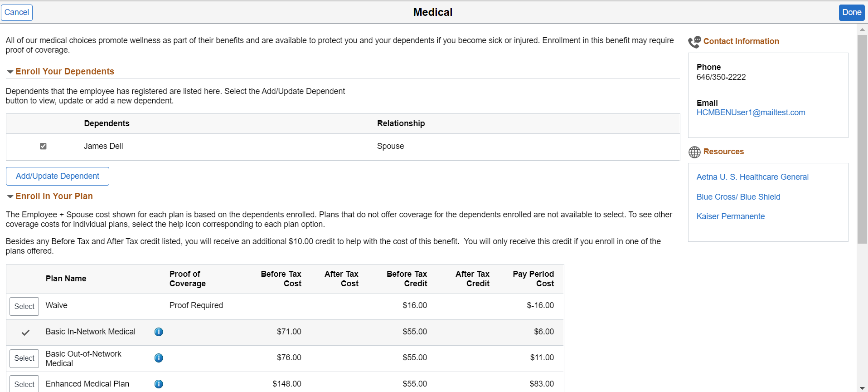Viewport: 868px width, 392px height.
Task: Open info icon for Basic Out-of-Network Medical
Action: point(159,358)
